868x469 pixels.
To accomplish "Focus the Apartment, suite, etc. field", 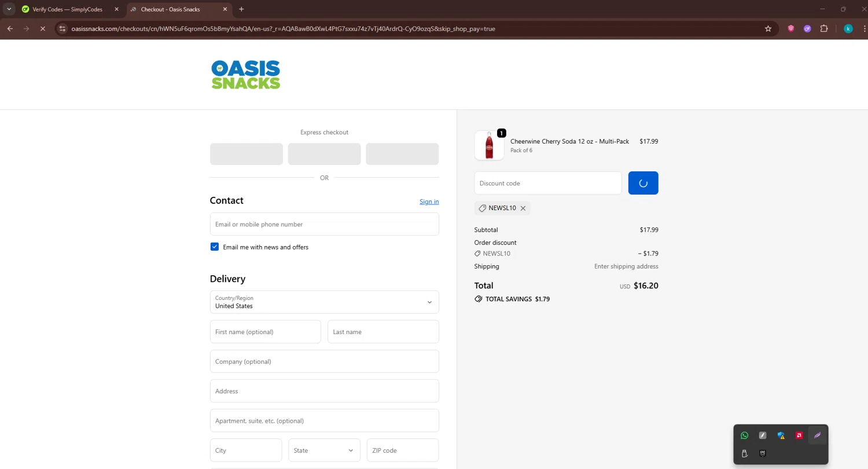I will pyautogui.click(x=325, y=421).
